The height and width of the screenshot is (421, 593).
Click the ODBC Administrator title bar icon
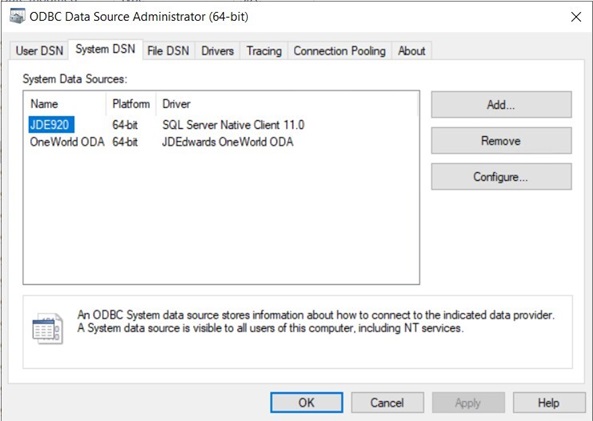[17, 17]
